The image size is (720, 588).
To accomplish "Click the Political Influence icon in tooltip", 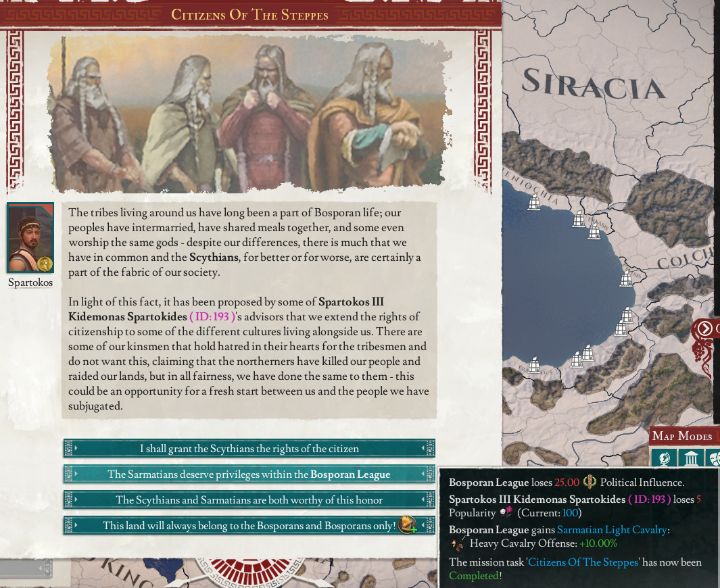I will (590, 482).
